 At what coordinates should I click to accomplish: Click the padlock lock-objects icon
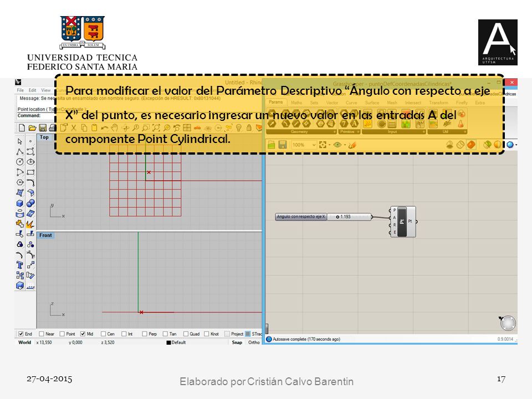(x=249, y=128)
